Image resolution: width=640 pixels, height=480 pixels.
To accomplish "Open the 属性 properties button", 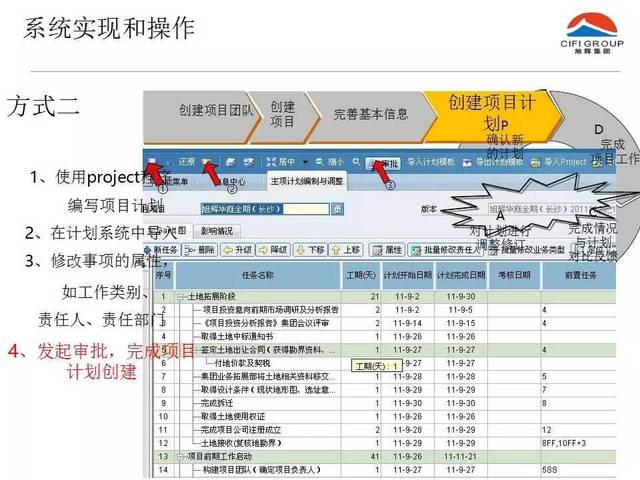I will coord(387,250).
